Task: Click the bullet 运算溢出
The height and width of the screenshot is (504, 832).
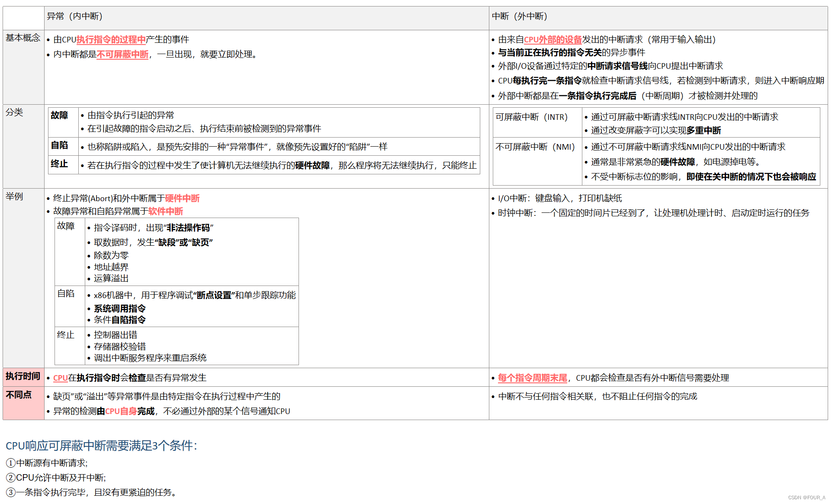Action: coord(111,279)
